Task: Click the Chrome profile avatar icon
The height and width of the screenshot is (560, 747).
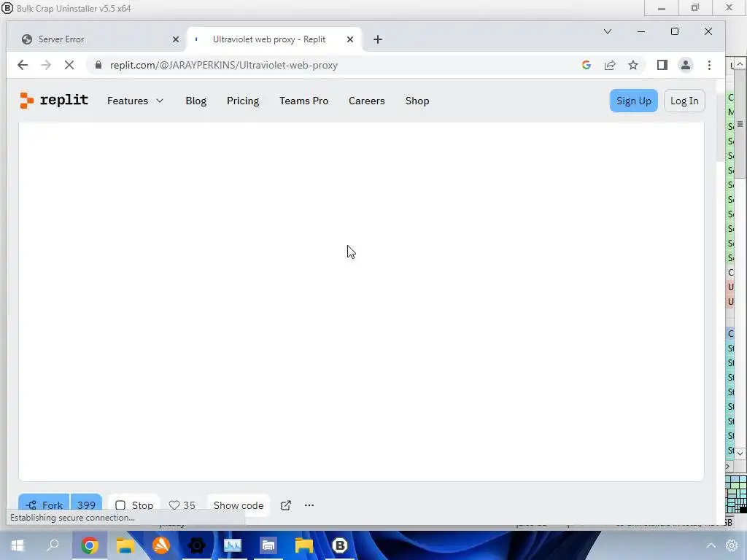Action: pyautogui.click(x=686, y=65)
